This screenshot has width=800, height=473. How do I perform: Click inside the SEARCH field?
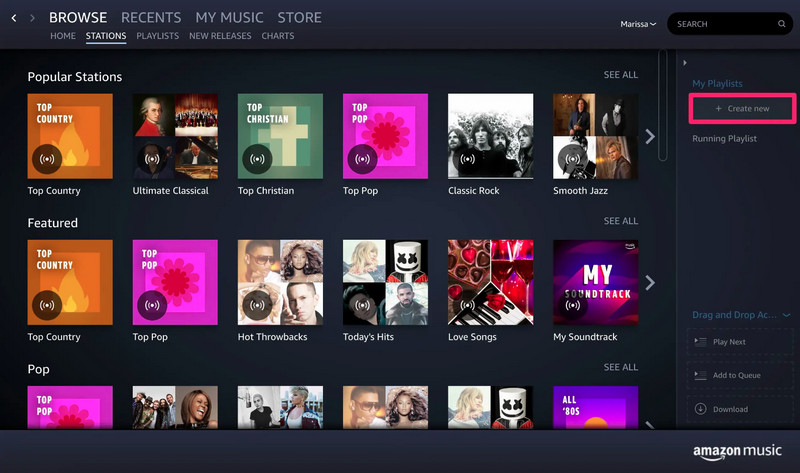pos(730,24)
